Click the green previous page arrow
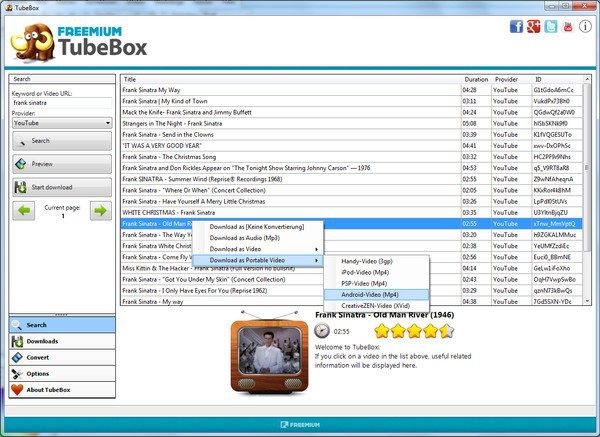Viewport: 600px width, 437px height. (24, 210)
